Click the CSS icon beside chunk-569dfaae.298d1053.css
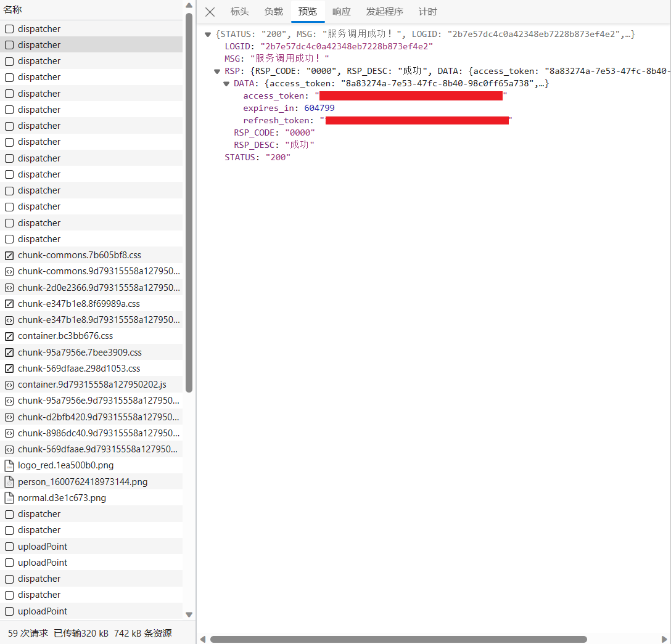Viewport: 671px width, 644px height. [9, 369]
